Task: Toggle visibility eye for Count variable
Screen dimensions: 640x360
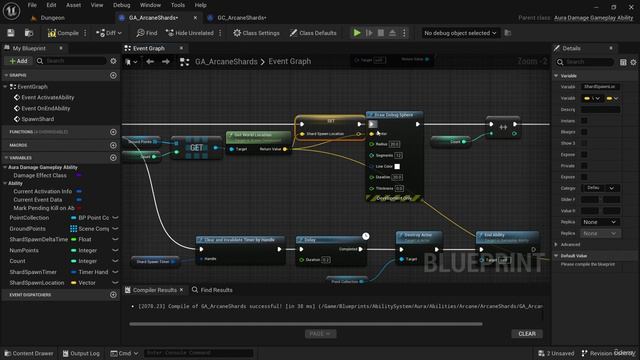Action: pyautogui.click(x=115, y=261)
